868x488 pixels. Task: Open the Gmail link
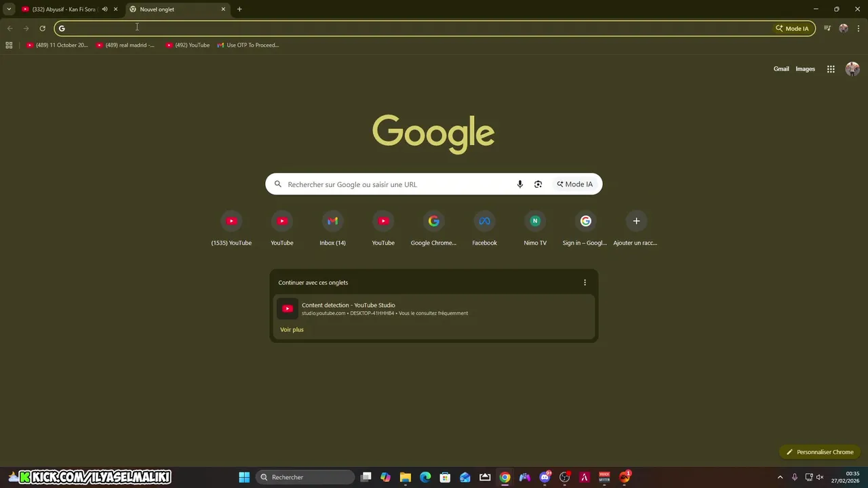tap(781, 69)
